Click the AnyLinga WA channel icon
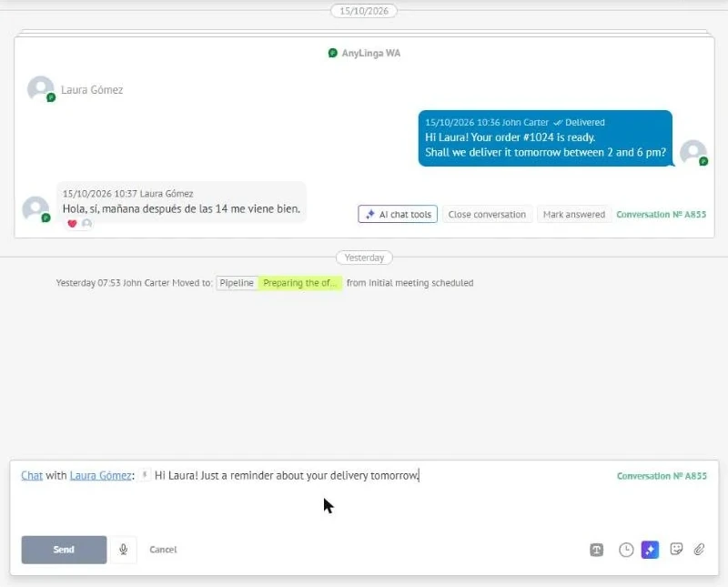 click(333, 53)
